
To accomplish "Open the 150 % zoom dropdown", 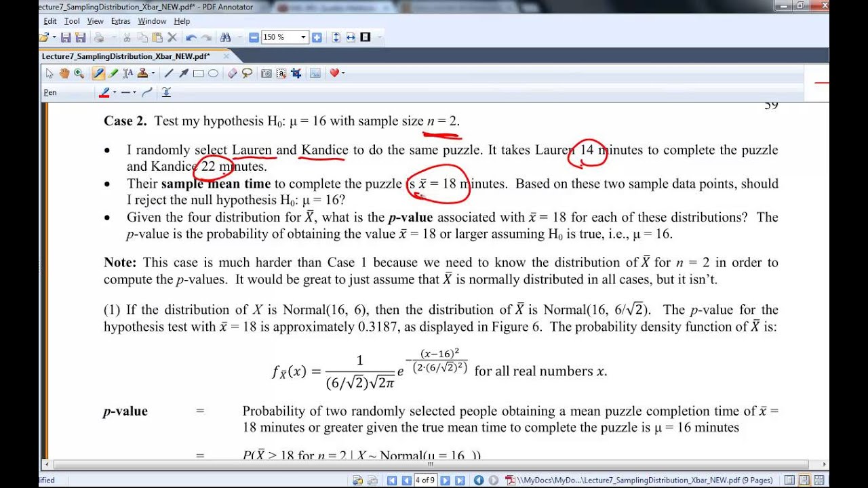I will (x=303, y=37).
